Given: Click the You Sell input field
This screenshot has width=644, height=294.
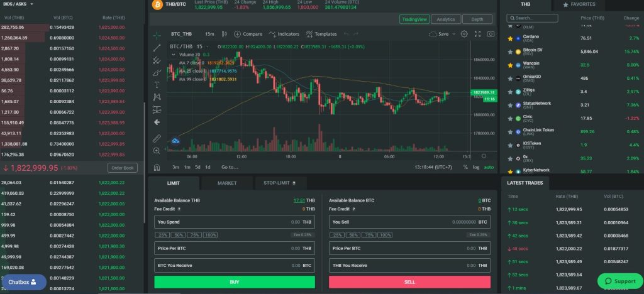Looking at the screenshot, I should pyautogui.click(x=409, y=222).
